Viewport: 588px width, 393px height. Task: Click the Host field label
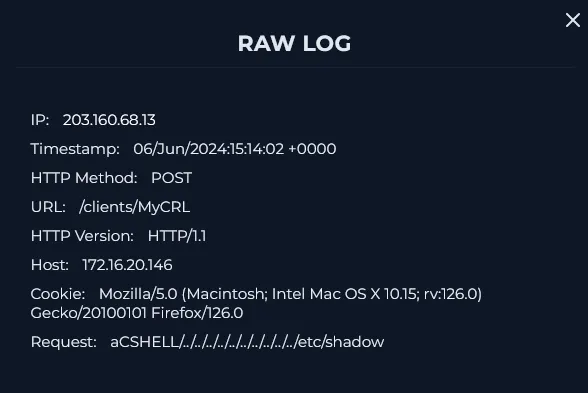coord(50,265)
